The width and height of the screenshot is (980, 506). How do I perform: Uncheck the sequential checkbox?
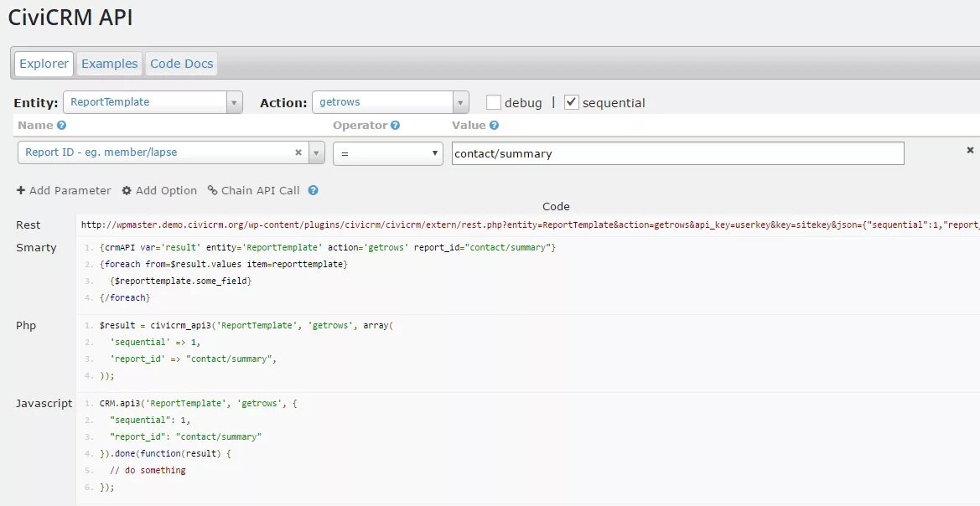[571, 102]
